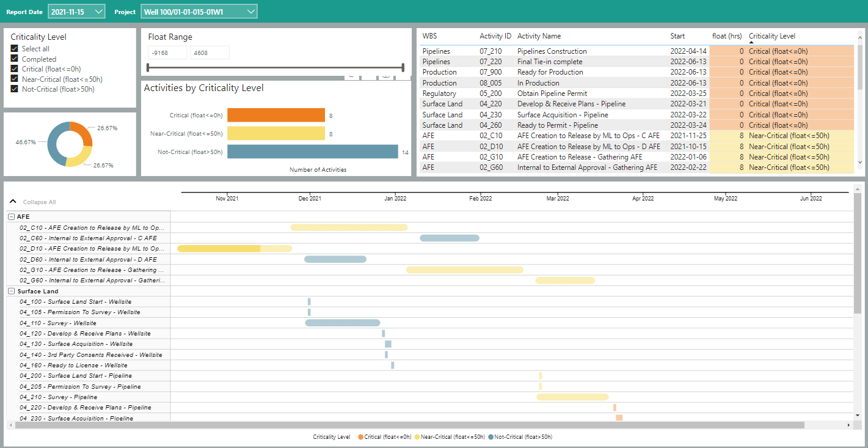Image resolution: width=868 pixels, height=448 pixels.
Task: Click the yellow Near-Critical legend dot
Action: [417, 437]
